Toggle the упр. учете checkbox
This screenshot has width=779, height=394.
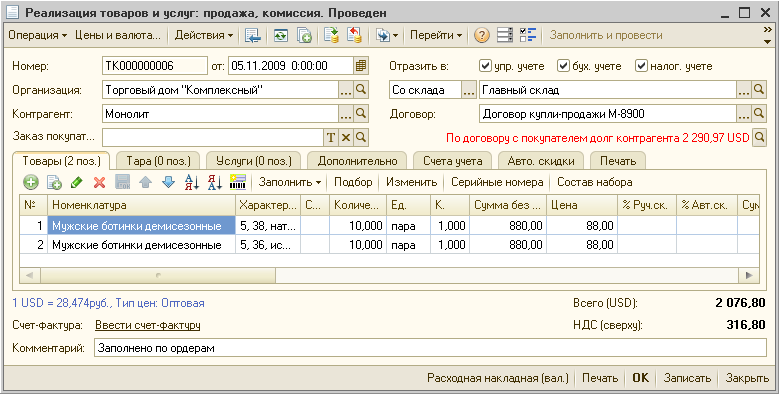pyautogui.click(x=485, y=66)
